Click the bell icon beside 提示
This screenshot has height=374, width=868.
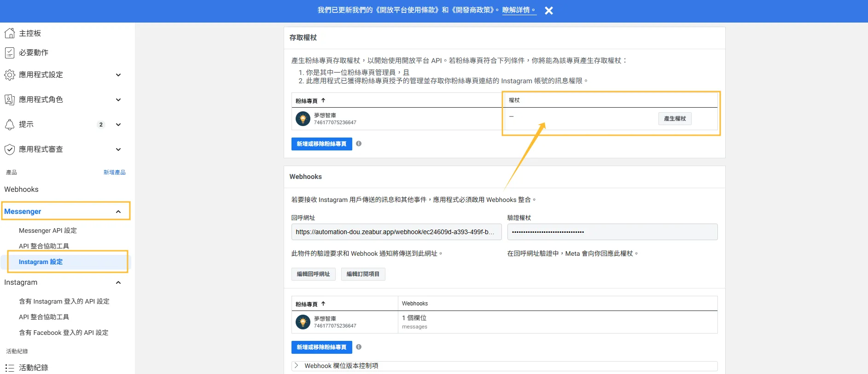[9, 125]
